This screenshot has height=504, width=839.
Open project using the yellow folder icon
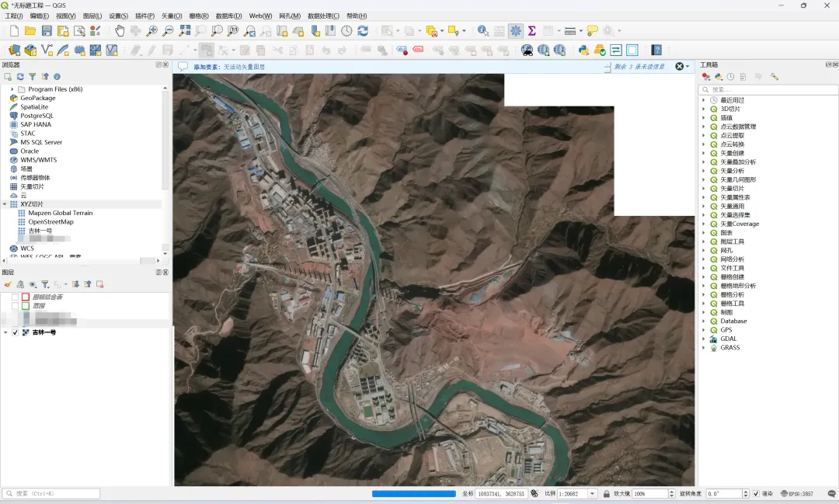click(x=30, y=31)
